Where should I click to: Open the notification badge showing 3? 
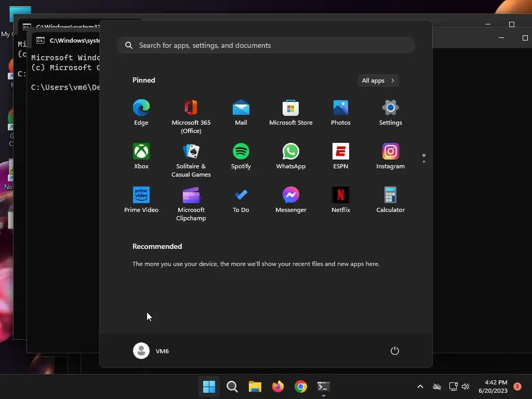517,386
